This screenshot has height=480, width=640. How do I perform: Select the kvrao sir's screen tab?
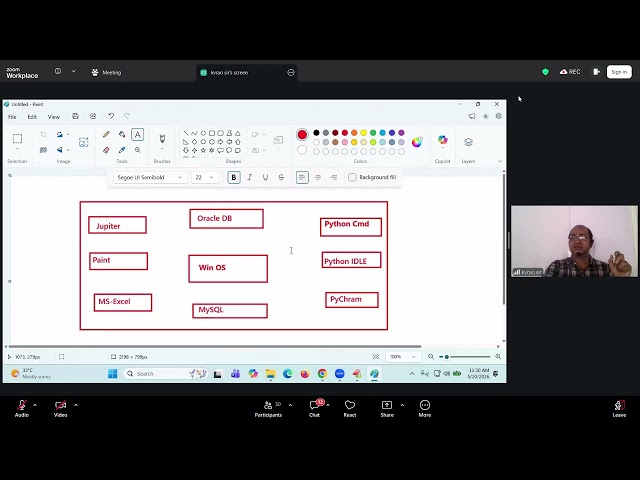[246, 73]
